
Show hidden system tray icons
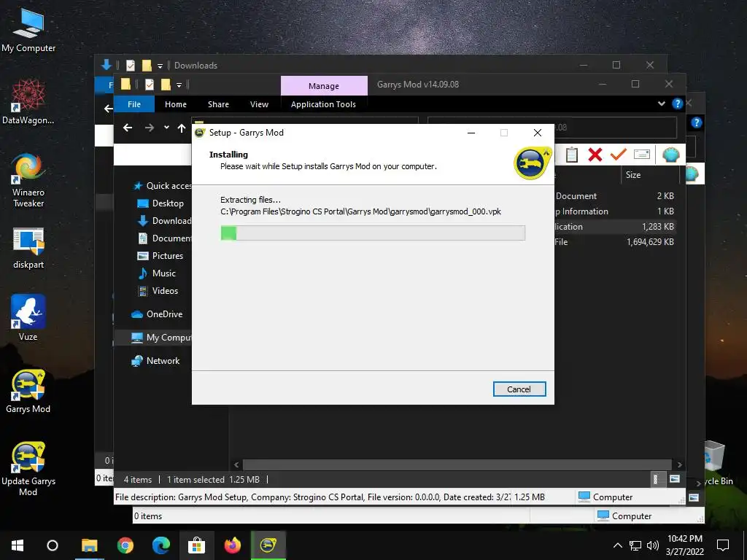point(617,545)
